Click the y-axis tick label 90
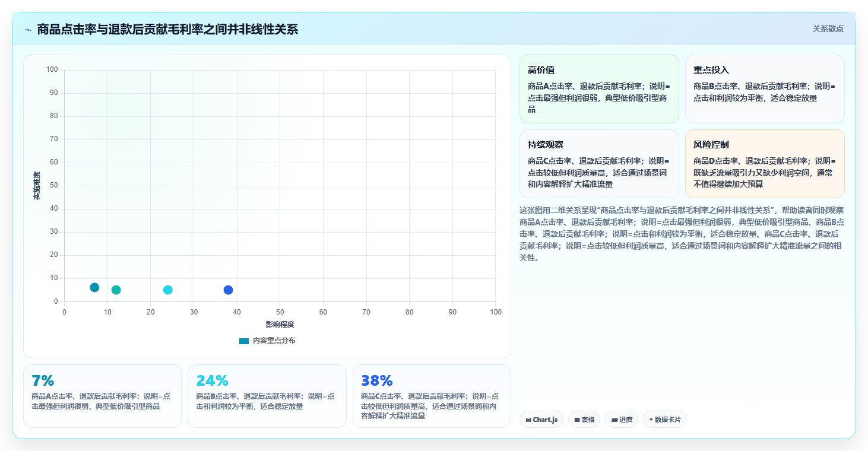Viewport: 868px width, 451px height. [54, 93]
